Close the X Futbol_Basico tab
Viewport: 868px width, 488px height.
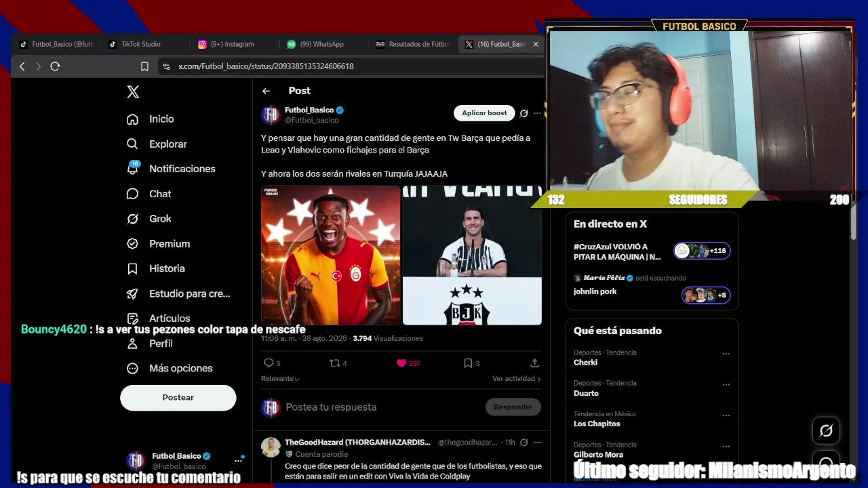(536, 44)
